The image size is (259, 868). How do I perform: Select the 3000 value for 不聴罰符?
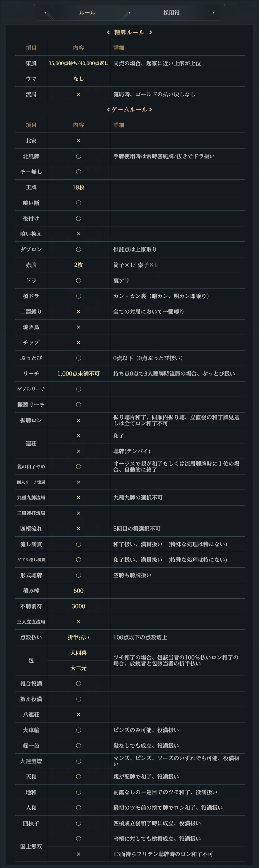coord(78,606)
